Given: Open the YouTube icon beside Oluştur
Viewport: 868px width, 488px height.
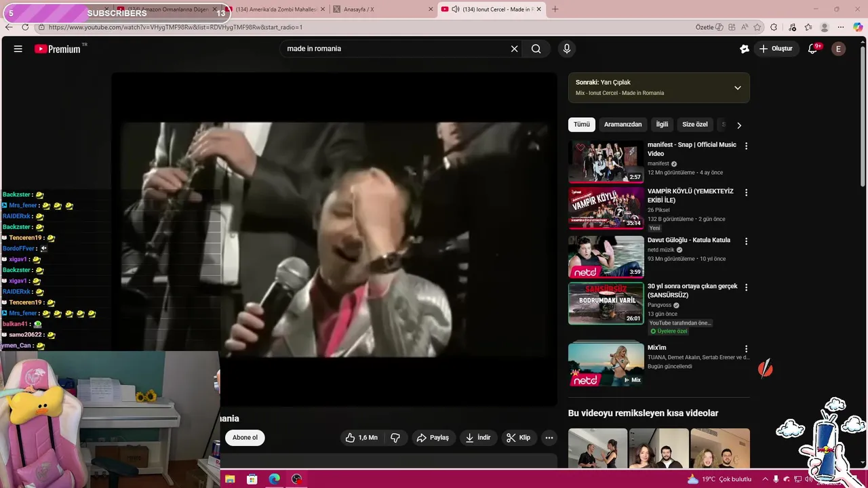Looking at the screenshot, I should (x=744, y=49).
